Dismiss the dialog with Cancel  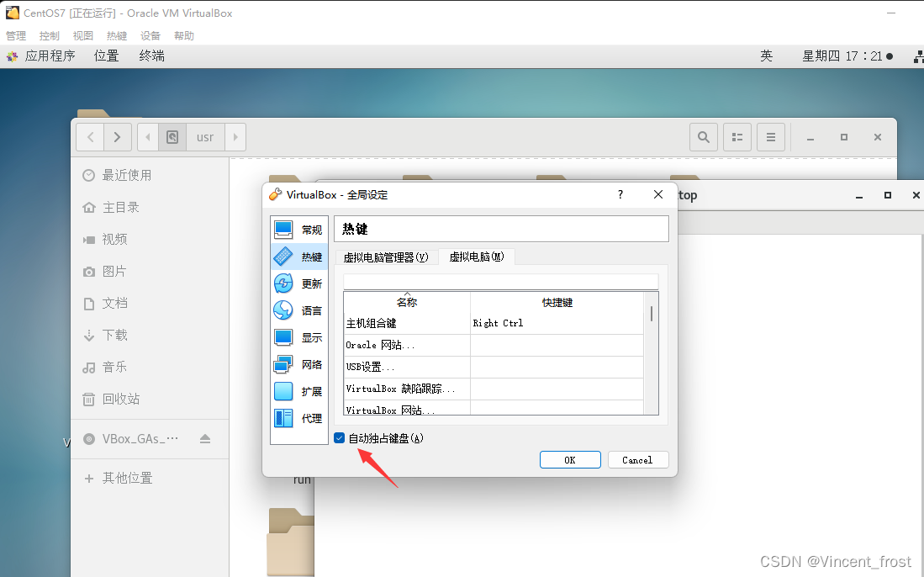(x=637, y=460)
